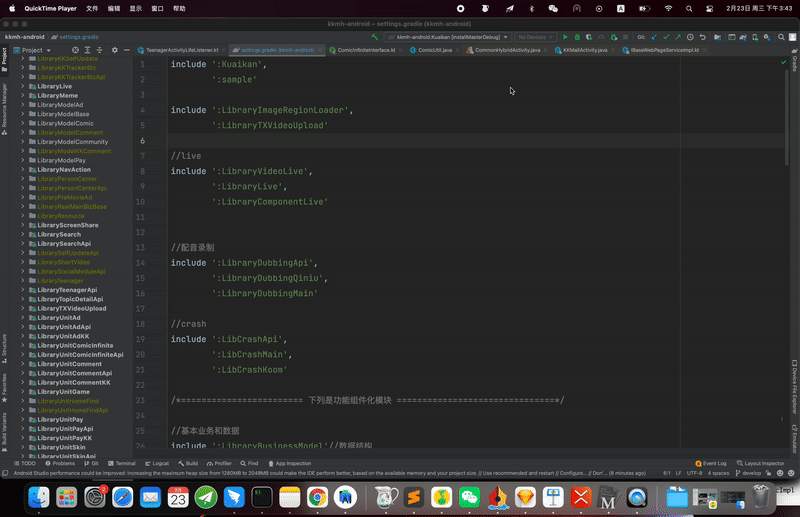Open Search Everywhere magnifier in toolbar
The width and height of the screenshot is (800, 517).
click(x=781, y=37)
